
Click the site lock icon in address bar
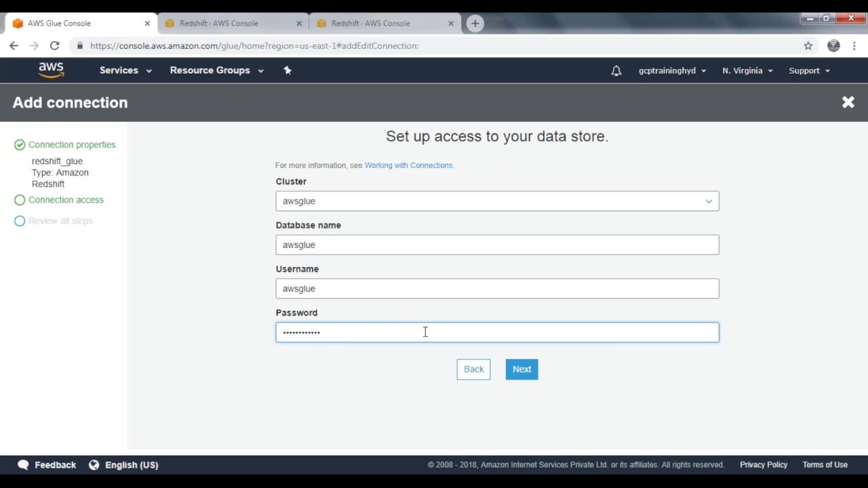point(80,45)
